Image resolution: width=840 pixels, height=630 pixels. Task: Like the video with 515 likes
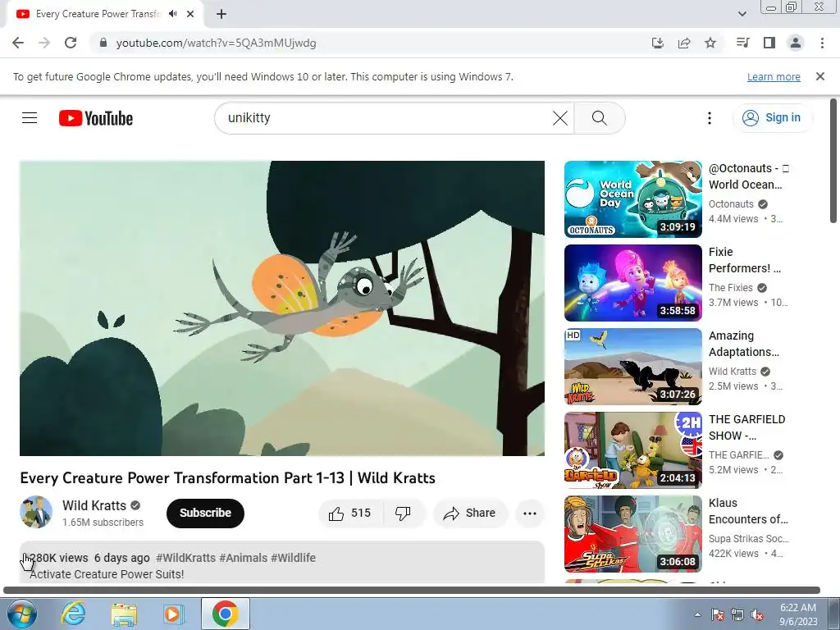350,514
